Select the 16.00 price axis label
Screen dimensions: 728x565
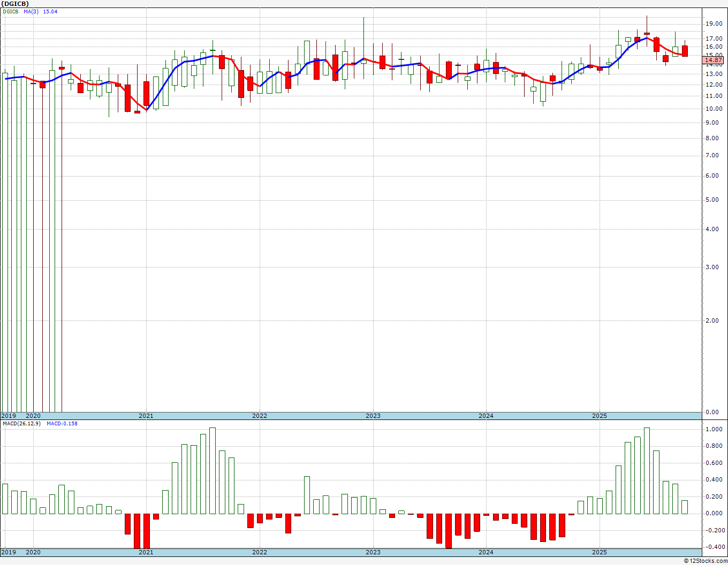[714, 47]
